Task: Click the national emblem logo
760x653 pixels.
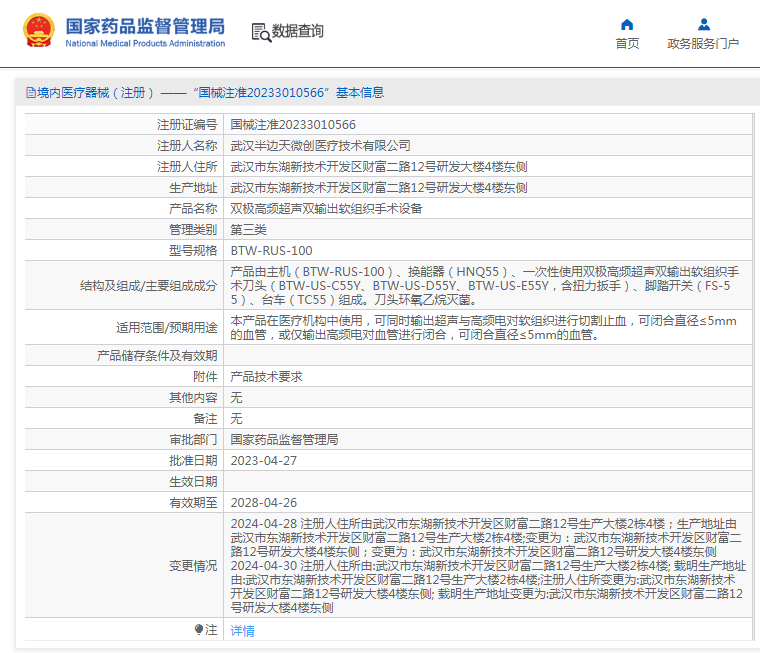Action: coord(39,30)
